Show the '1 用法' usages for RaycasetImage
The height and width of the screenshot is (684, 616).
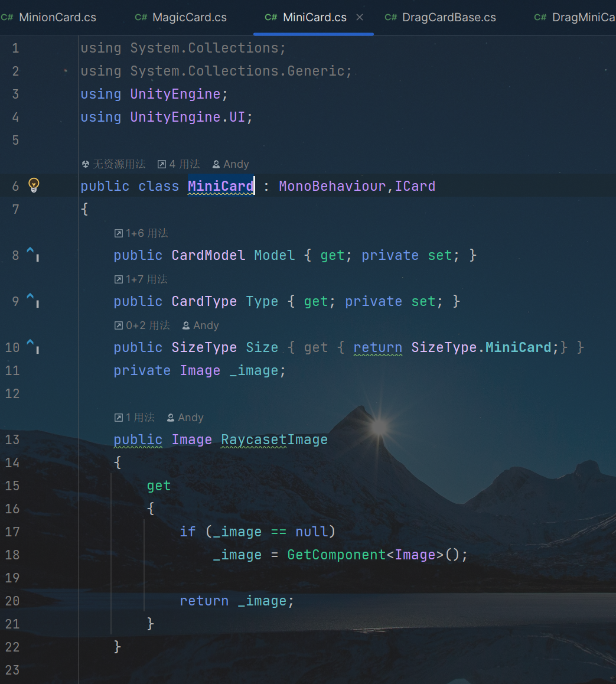(135, 418)
